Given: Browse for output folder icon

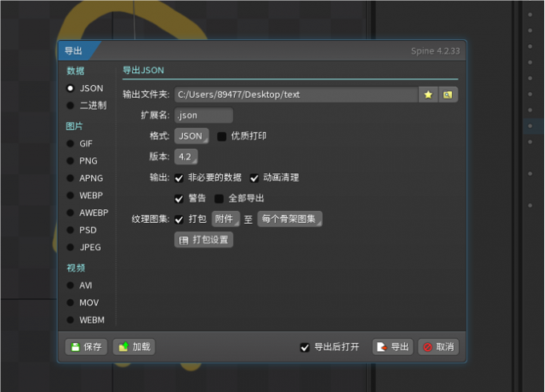Looking at the screenshot, I should [448, 95].
